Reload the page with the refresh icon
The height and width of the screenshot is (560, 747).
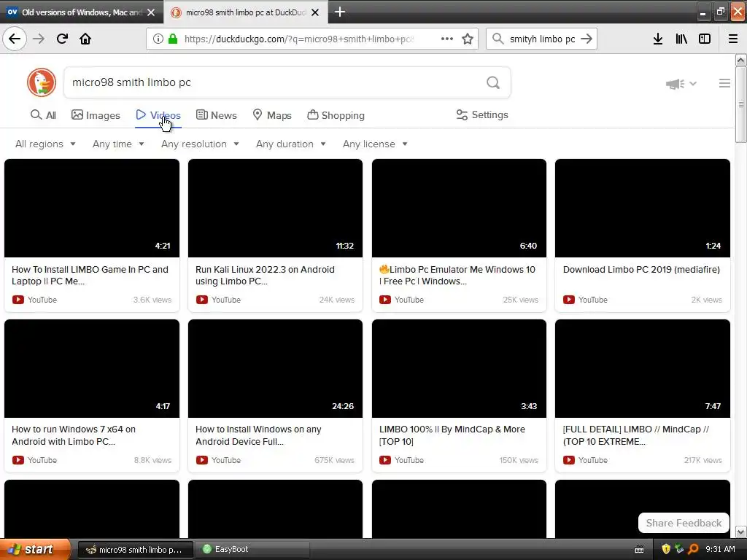pos(62,39)
